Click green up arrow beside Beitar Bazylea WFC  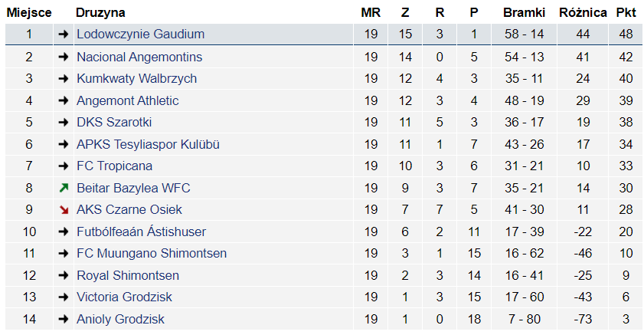coord(64,189)
